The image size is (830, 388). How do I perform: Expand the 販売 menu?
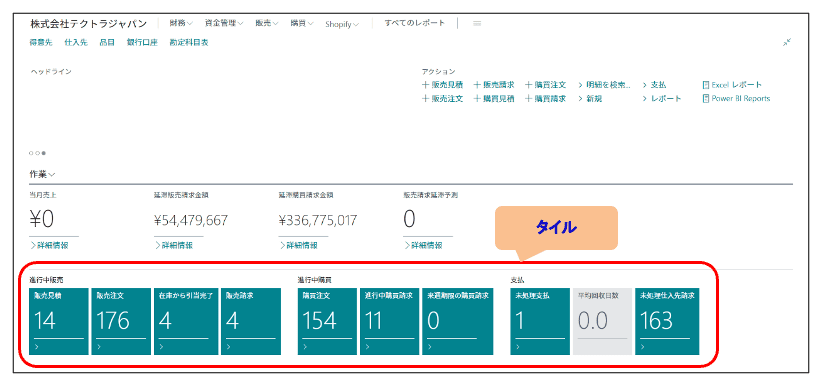pyautogui.click(x=267, y=24)
